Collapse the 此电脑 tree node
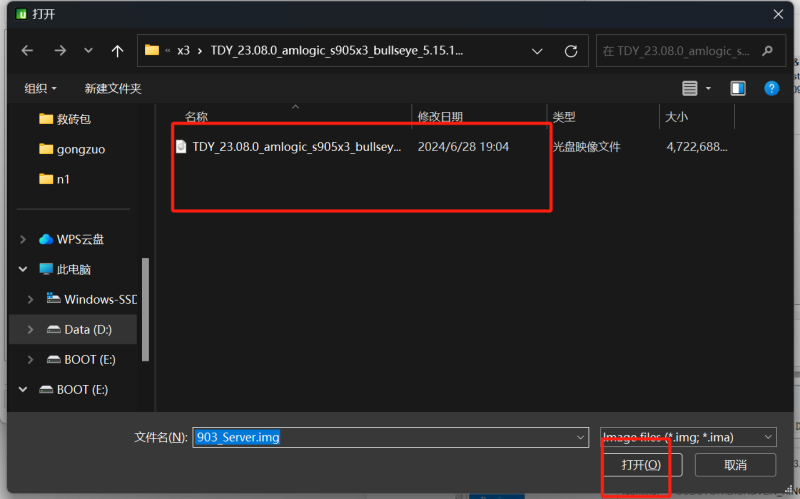This screenshot has height=499, width=800. 23,269
